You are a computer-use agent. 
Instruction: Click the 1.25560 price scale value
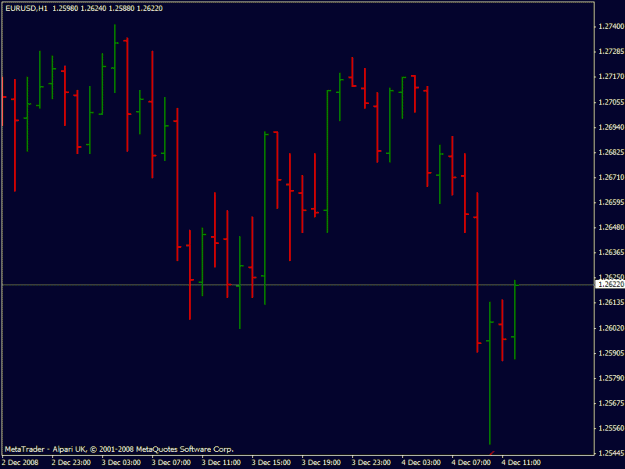coord(611,428)
